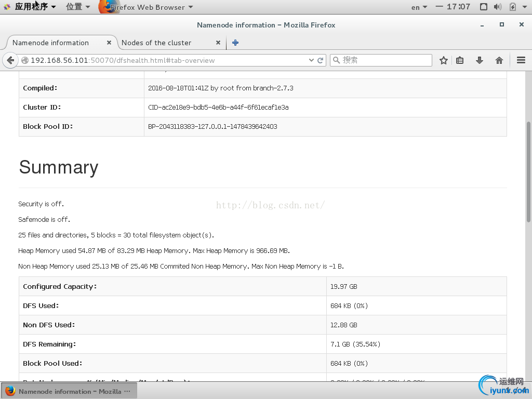This screenshot has width=532, height=399.
Task: Reload the page with the refresh icon
Action: coord(320,60)
